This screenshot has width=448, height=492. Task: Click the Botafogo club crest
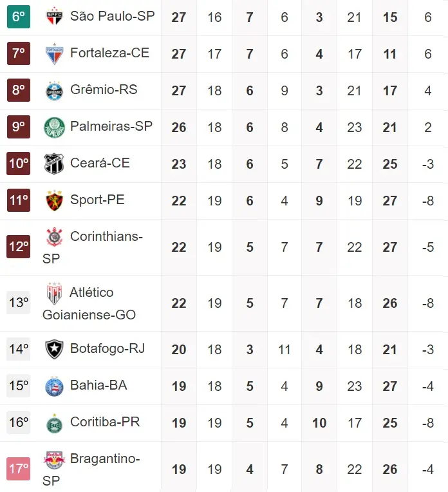(54, 349)
